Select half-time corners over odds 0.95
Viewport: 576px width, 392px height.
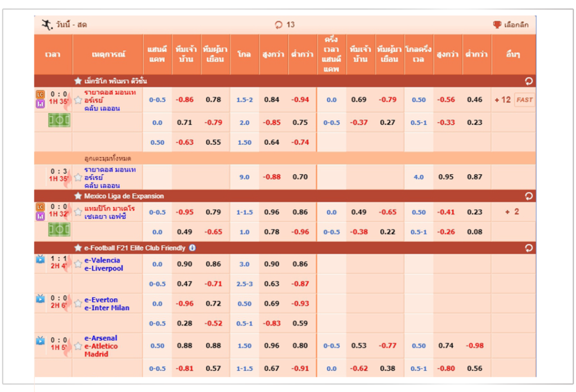pyautogui.click(x=445, y=177)
